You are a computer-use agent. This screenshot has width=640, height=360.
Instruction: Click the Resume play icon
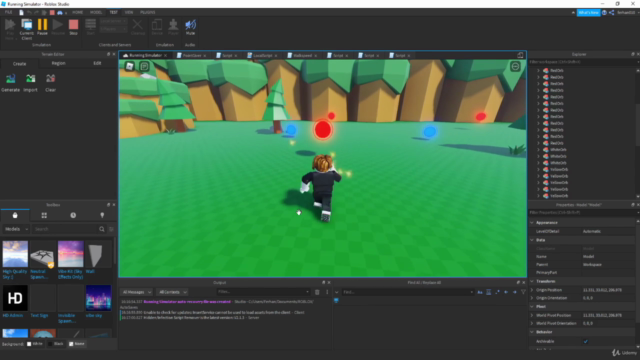tap(58, 27)
